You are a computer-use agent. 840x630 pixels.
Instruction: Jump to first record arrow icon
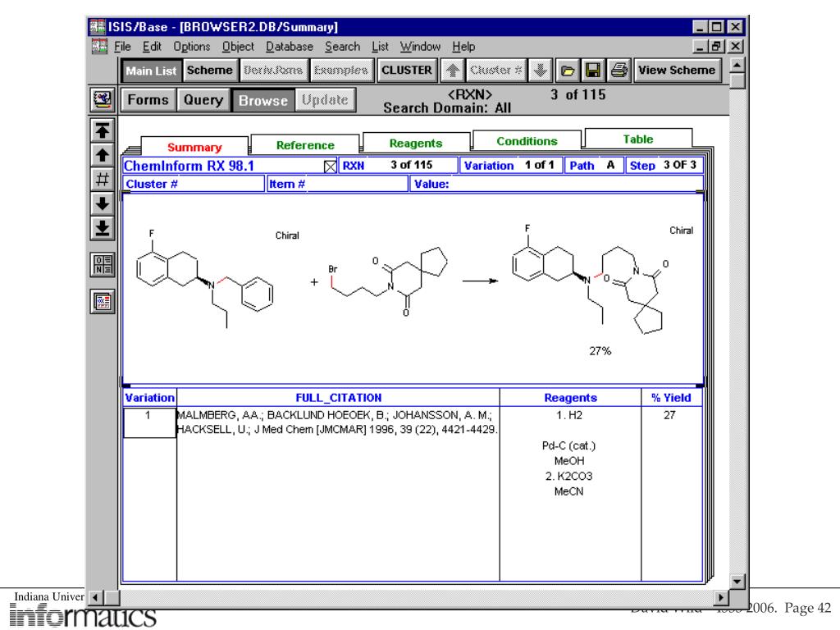tap(103, 130)
